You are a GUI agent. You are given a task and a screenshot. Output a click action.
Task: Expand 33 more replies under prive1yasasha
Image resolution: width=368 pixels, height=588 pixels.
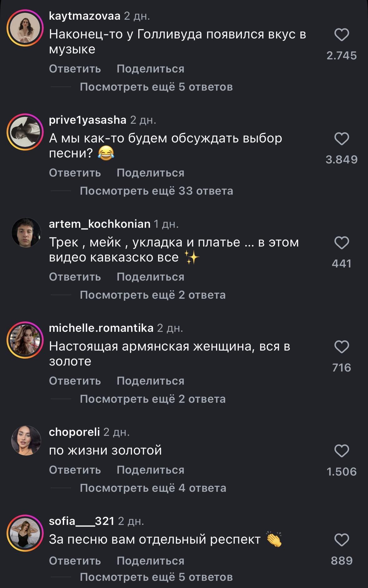tap(156, 191)
